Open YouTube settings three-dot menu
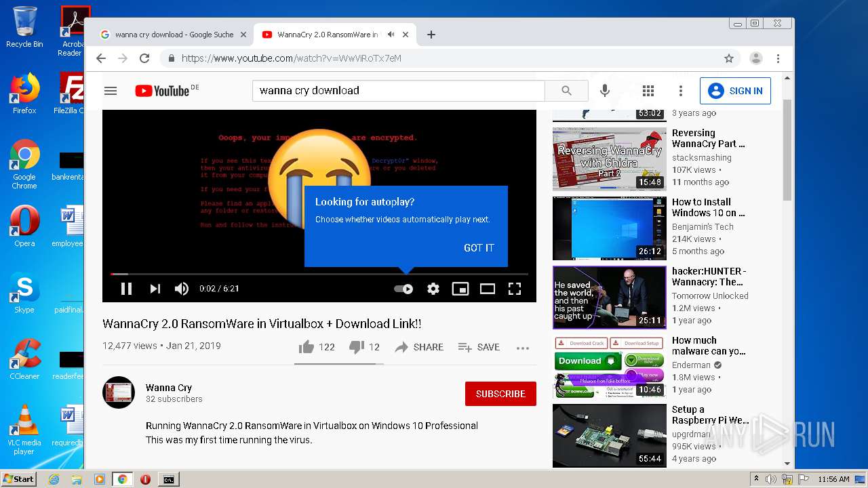Image resolution: width=868 pixels, height=488 pixels. click(681, 91)
